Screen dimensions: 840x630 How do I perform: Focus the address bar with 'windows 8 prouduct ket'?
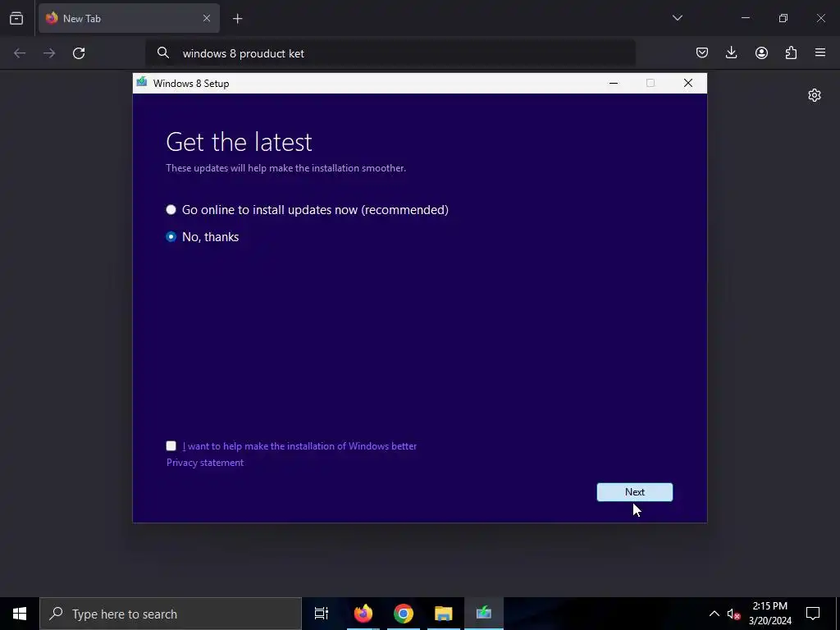point(390,53)
